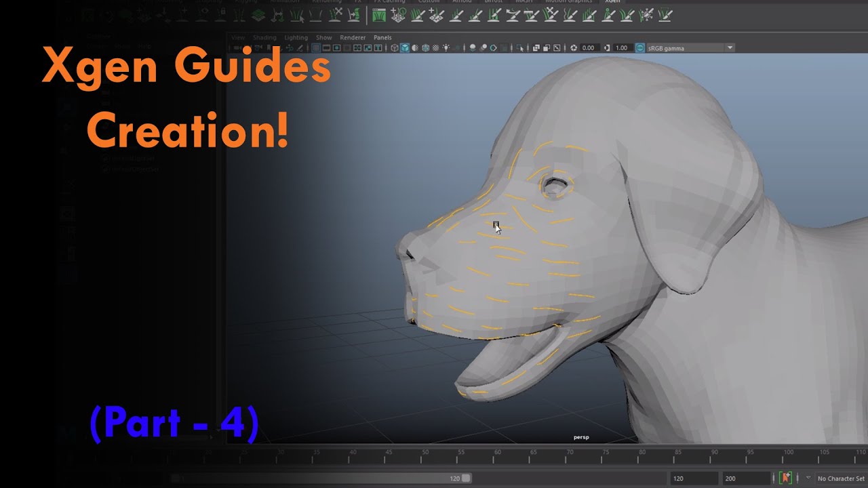Toggle the field chart overlay
This screenshot has width=868, height=488.
358,48
